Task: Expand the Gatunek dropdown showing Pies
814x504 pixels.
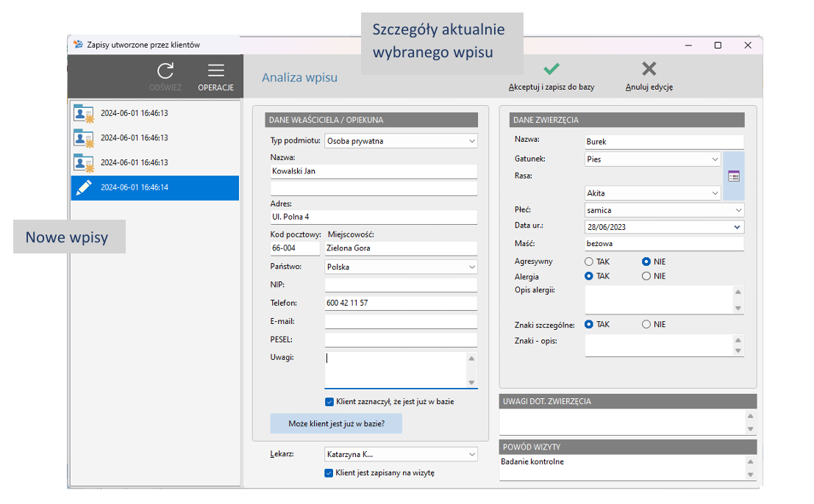Action: [x=652, y=159]
